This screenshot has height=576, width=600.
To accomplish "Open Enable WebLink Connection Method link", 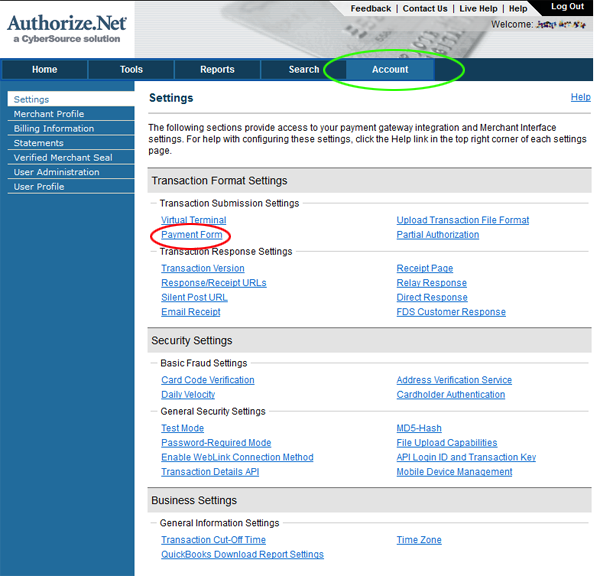I will click(x=237, y=457).
